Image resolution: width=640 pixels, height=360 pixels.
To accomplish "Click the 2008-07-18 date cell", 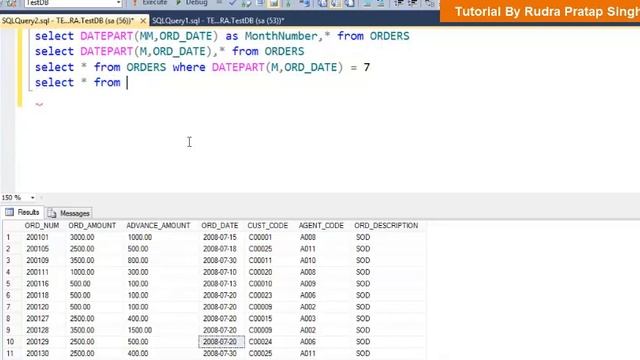I will [x=220, y=249].
